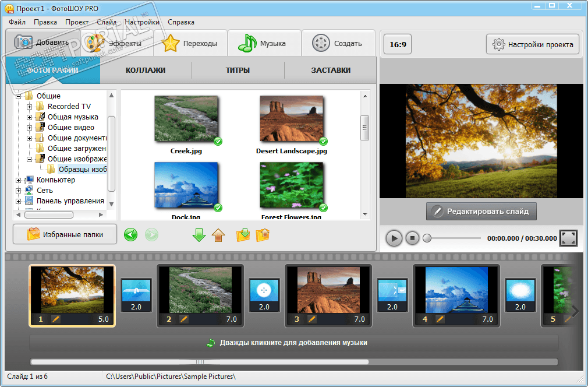588x387 pixels.
Task: Select the Dock.jpg thumbnail
Action: click(x=186, y=185)
